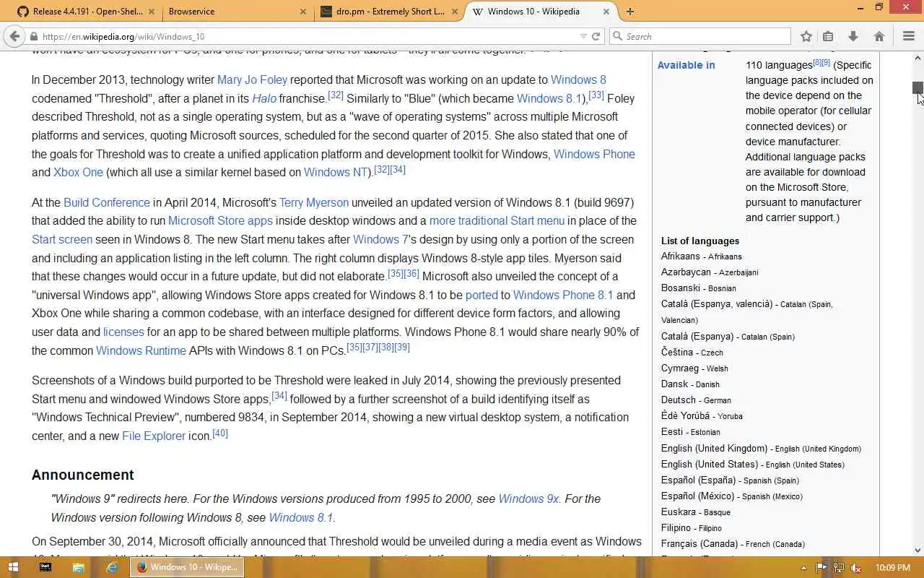Image resolution: width=924 pixels, height=578 pixels.
Task: Close the Windows 10 - Wikipedia tab
Action: 606,12
